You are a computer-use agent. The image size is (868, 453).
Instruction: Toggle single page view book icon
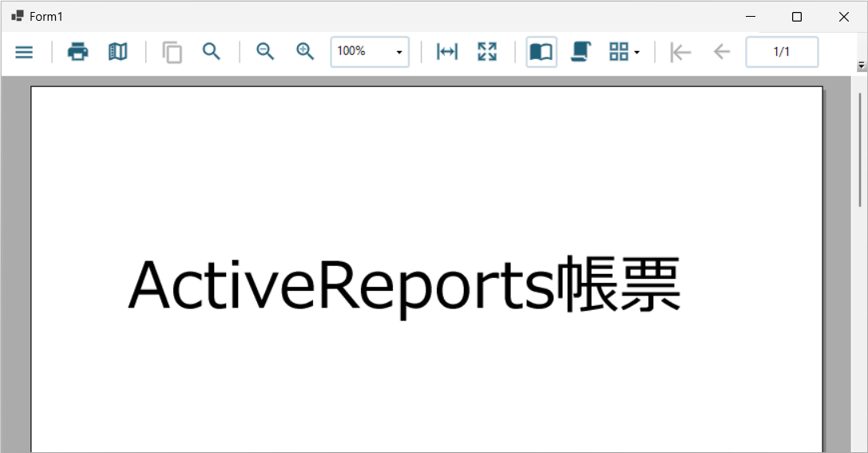pyautogui.click(x=541, y=52)
